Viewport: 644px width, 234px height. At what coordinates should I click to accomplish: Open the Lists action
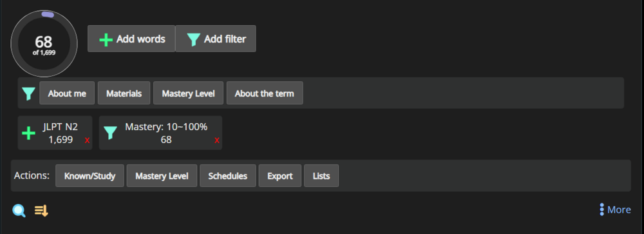(x=321, y=175)
